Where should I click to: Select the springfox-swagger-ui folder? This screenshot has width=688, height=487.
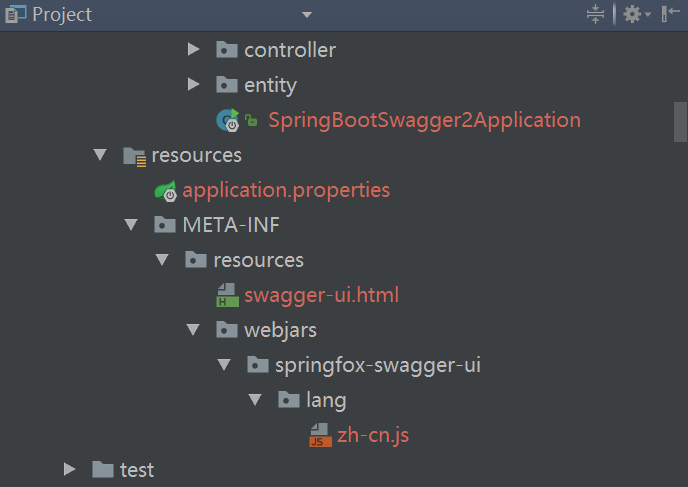pyautogui.click(x=378, y=365)
